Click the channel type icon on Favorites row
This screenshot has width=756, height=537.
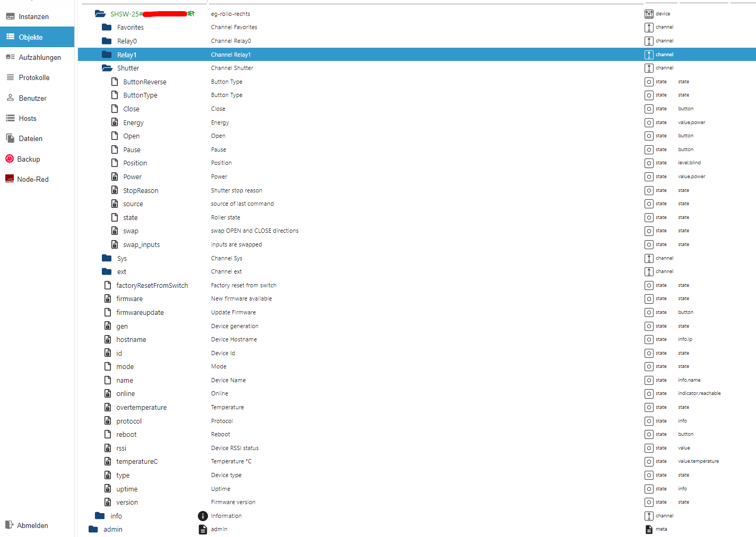click(x=649, y=27)
